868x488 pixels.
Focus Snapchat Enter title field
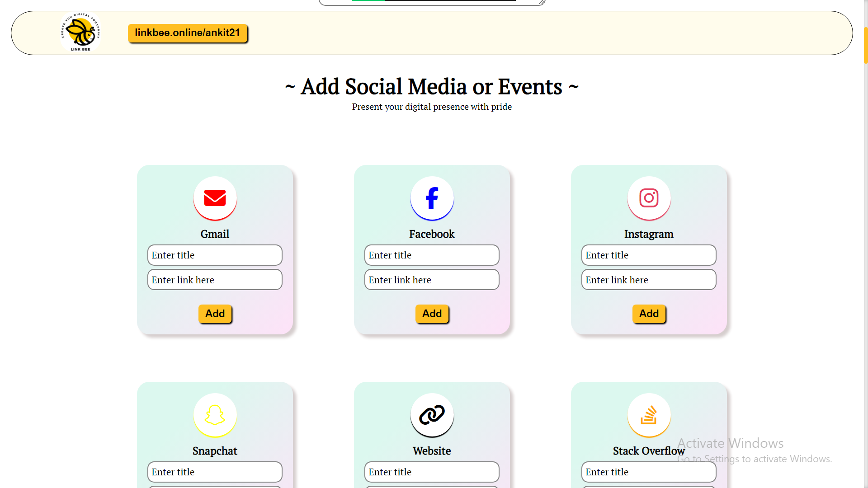click(215, 472)
